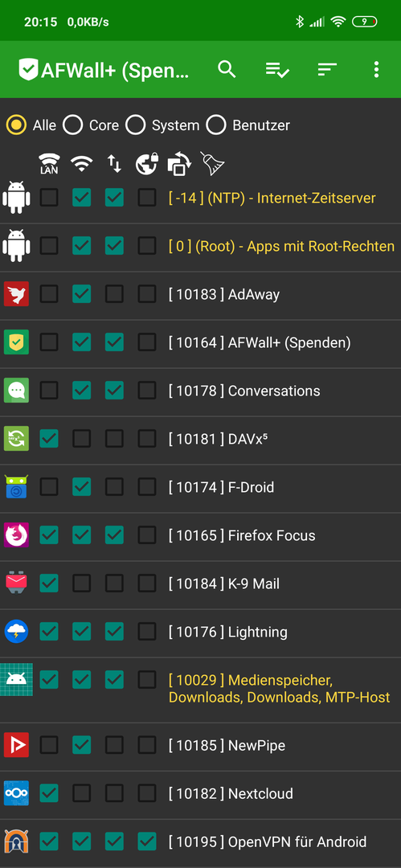Tap the Firefox Focus app icon

[16, 535]
